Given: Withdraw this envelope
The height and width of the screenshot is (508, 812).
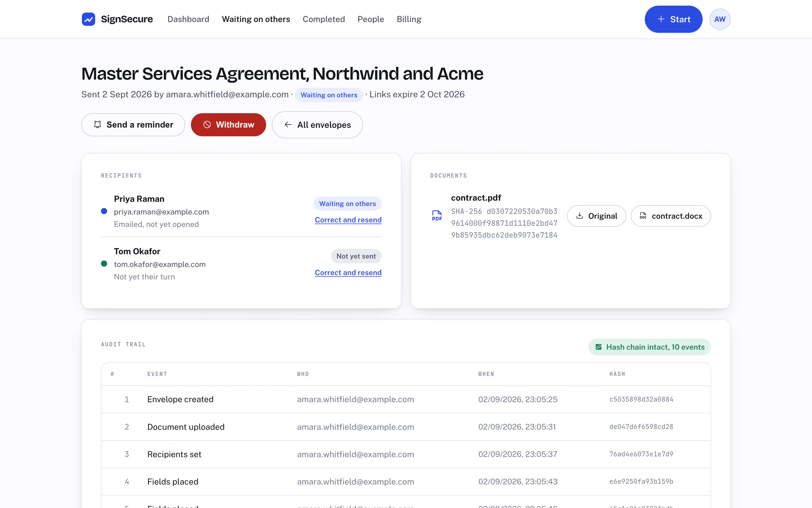Looking at the screenshot, I should point(228,125).
